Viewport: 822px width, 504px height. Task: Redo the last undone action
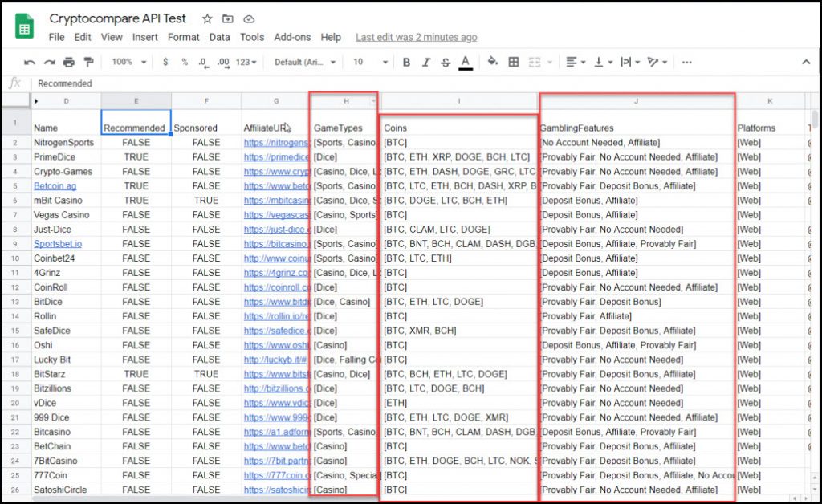pyautogui.click(x=49, y=63)
